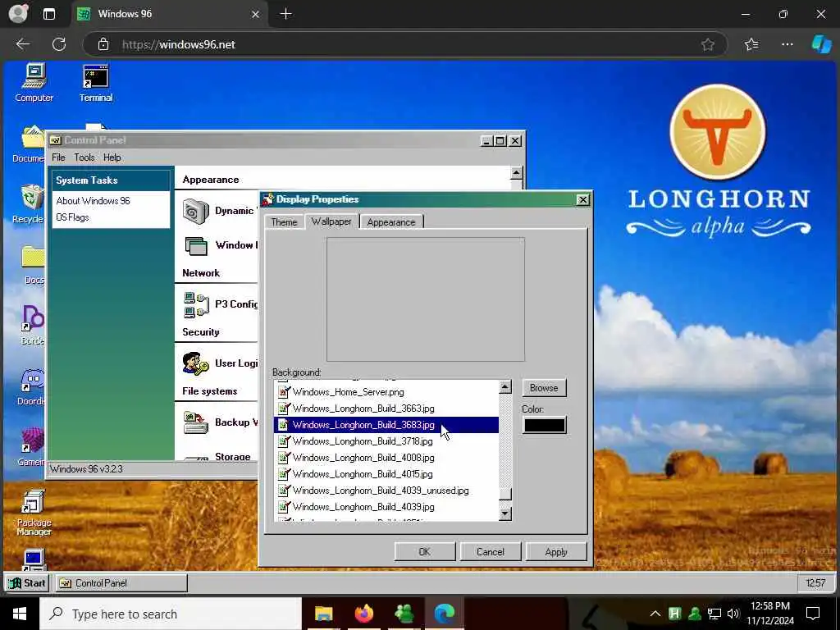Select Windows_Longhorn_Build_4039_unused.jpg wallpaper
840x630 pixels.
pos(387,491)
